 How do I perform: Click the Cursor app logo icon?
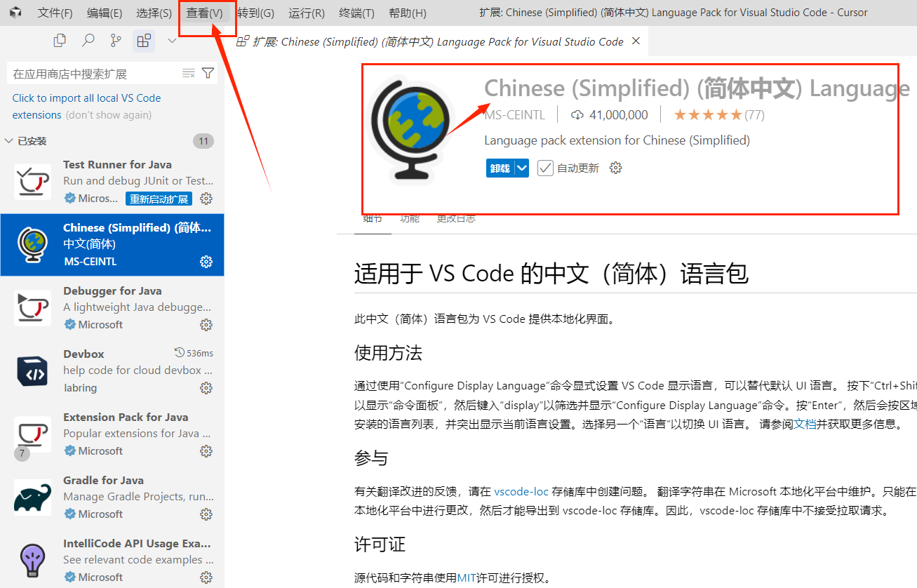coord(15,13)
